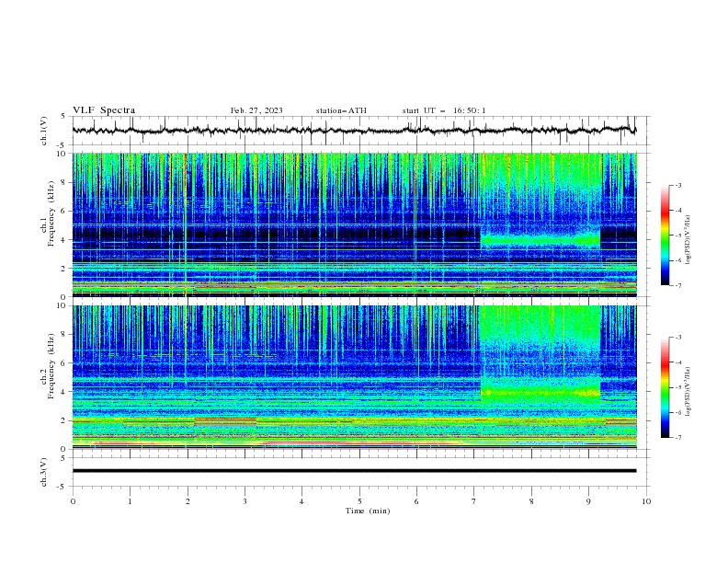Viewport: 728px width, 563px height.
Task: Click the ch.2 color scale "log(PSD)(V²/Hz)" label
Action: [688, 391]
